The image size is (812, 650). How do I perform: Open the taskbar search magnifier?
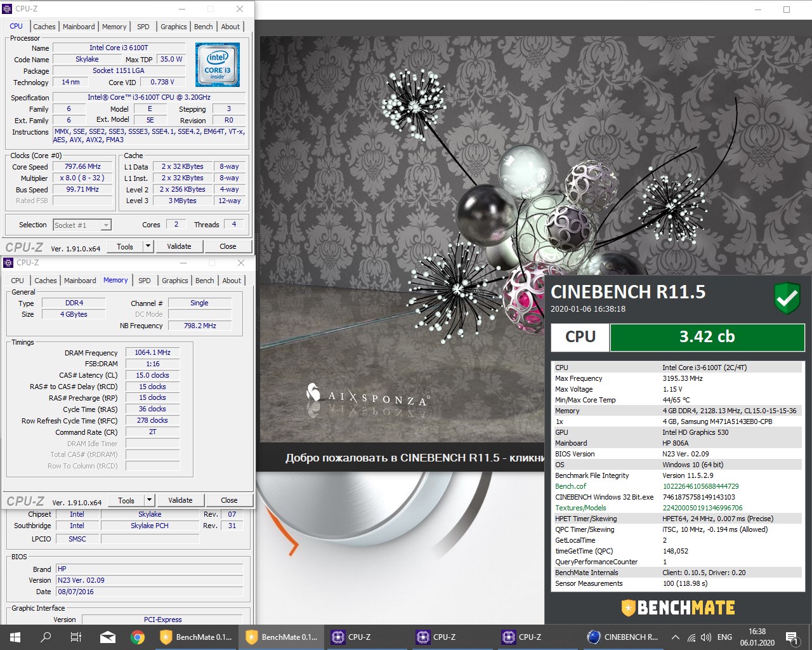46,637
